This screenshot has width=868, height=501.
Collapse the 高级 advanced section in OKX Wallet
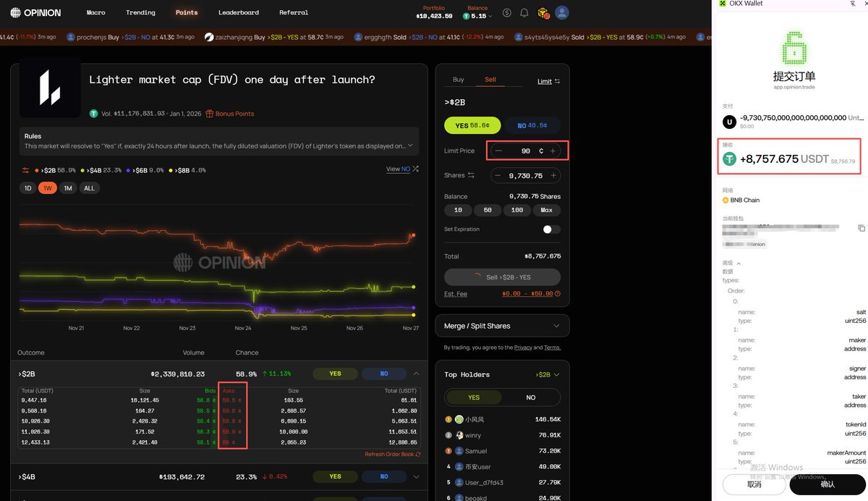tap(731, 264)
